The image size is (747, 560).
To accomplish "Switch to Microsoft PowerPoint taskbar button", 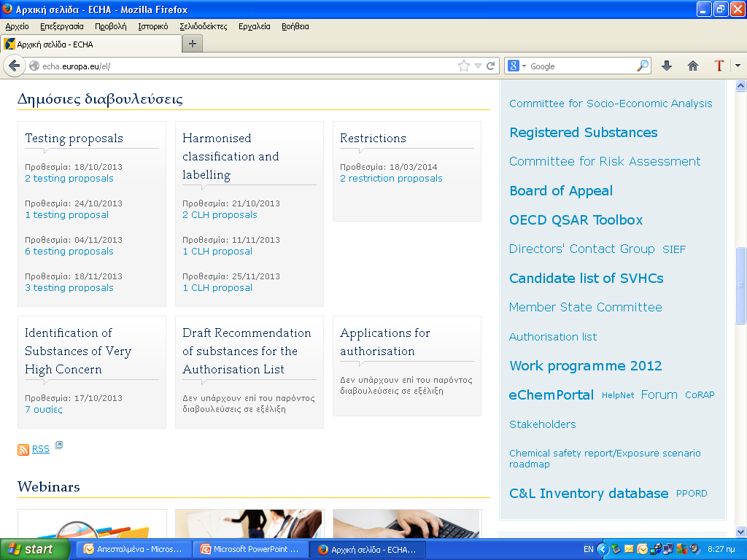I will 251,549.
